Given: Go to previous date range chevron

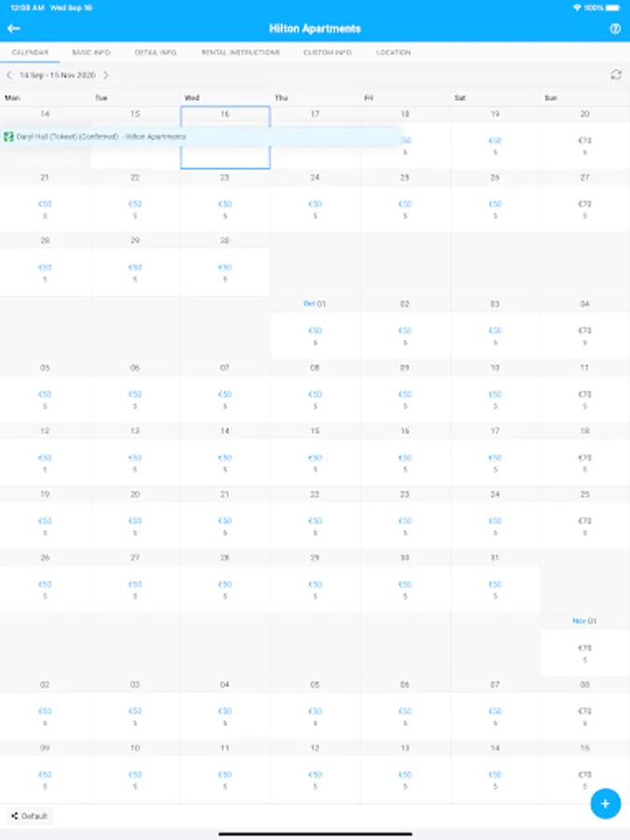Looking at the screenshot, I should [9, 75].
